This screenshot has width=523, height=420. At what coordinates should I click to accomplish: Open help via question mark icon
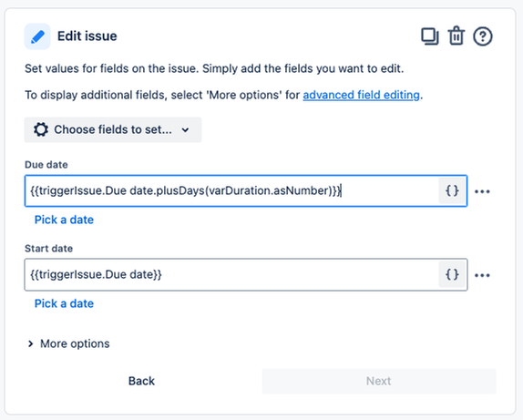click(x=483, y=36)
